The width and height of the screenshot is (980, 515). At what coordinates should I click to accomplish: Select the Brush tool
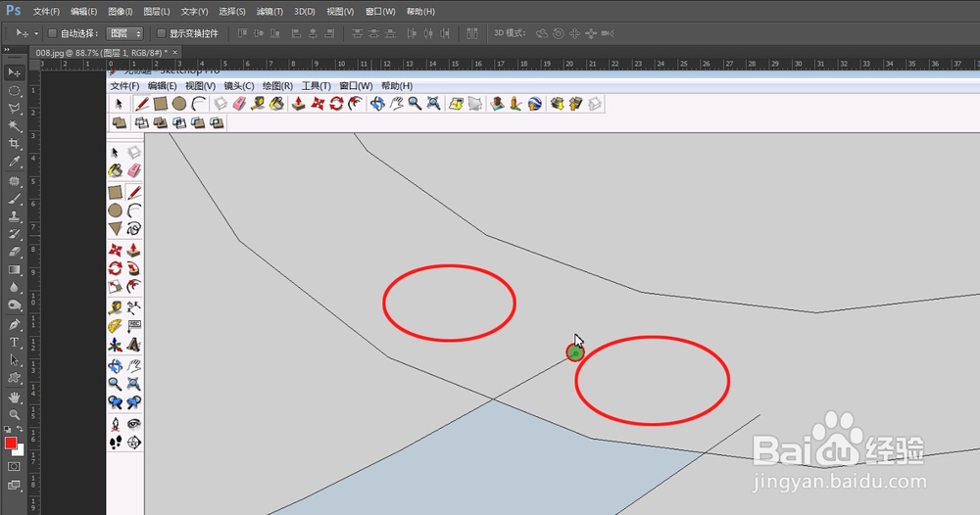tap(15, 199)
